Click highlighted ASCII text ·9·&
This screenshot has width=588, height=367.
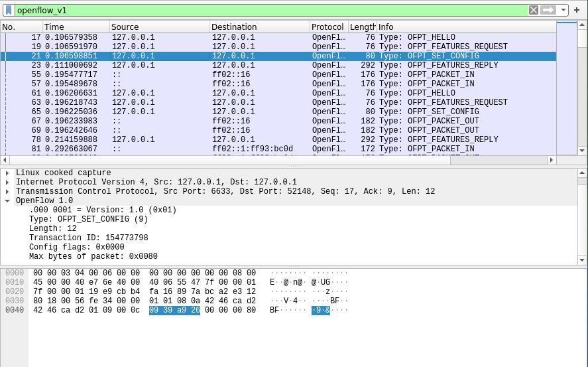[321, 311]
